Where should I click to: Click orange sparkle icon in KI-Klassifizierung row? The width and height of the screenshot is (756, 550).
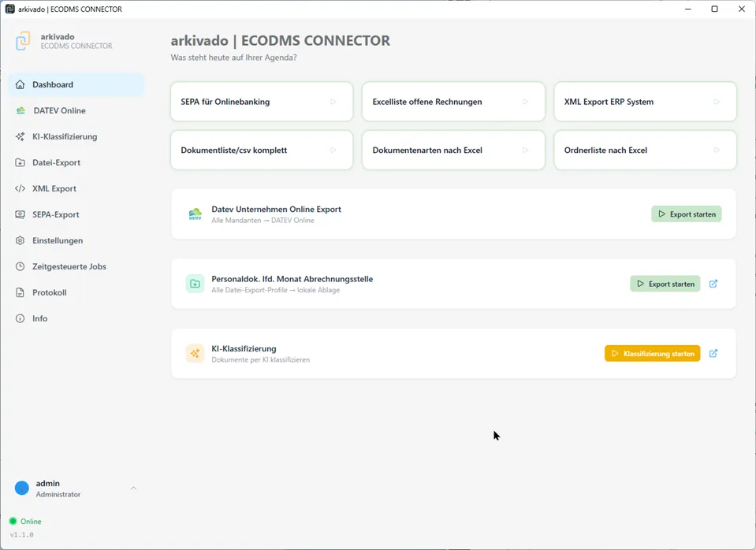195,353
